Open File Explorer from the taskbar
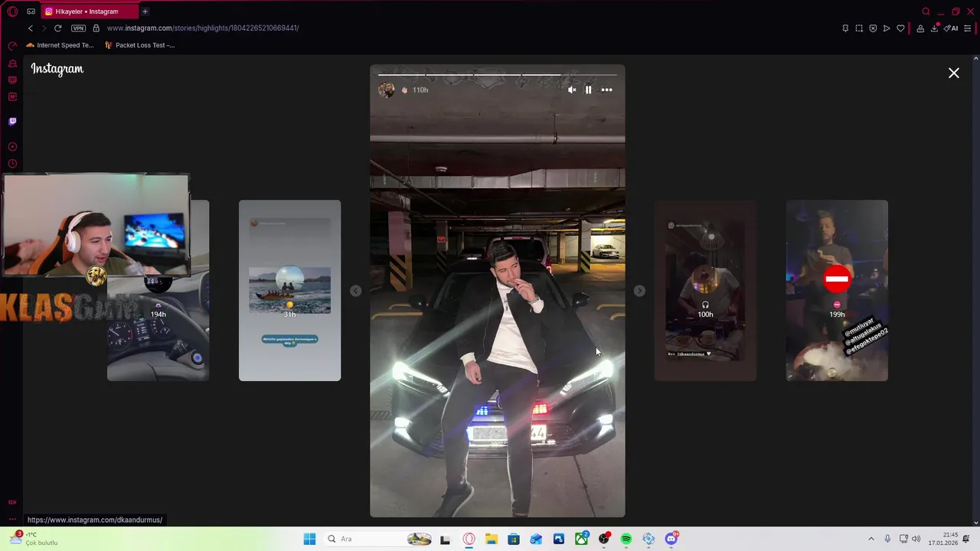980x551 pixels. coord(491,539)
